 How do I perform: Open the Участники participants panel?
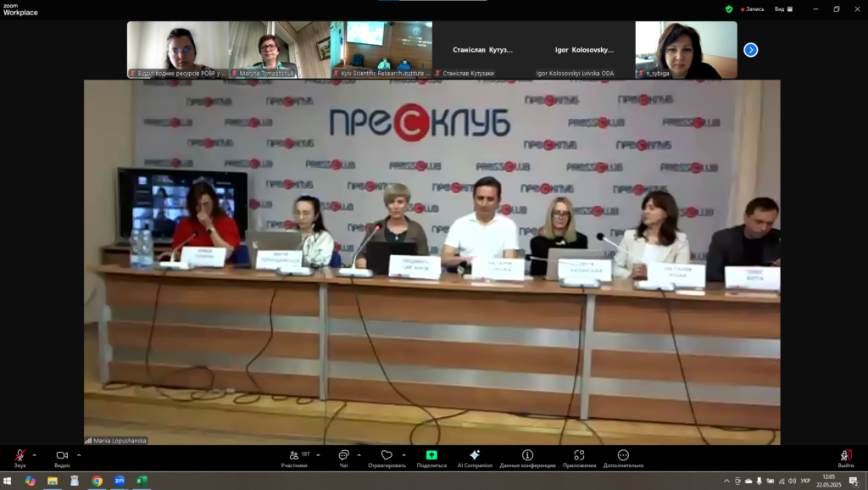(296, 458)
